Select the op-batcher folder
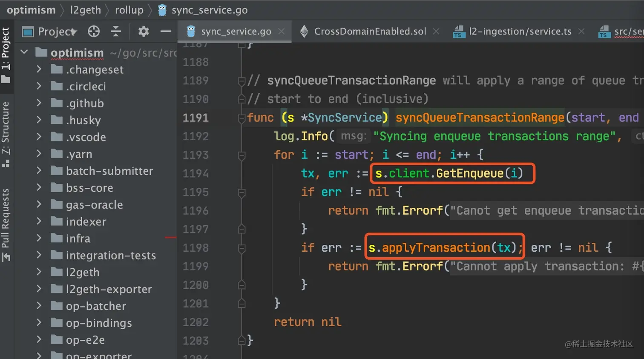The width and height of the screenshot is (644, 359). [96, 306]
